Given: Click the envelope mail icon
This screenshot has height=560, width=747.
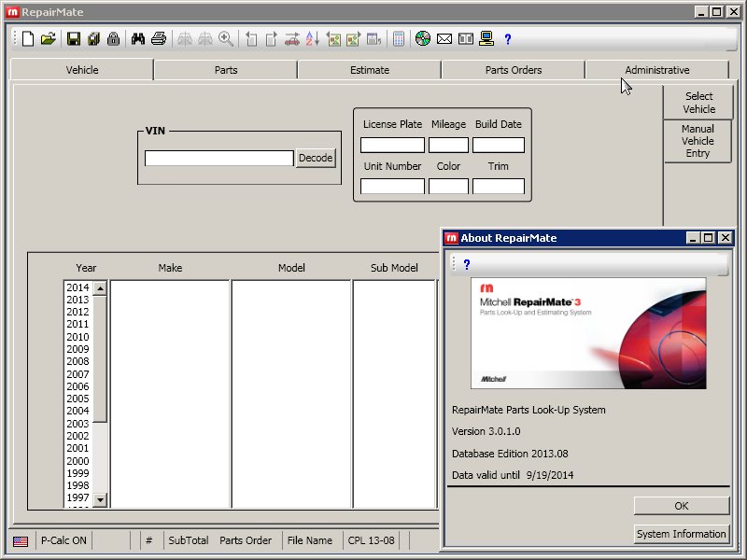Looking at the screenshot, I should [444, 38].
